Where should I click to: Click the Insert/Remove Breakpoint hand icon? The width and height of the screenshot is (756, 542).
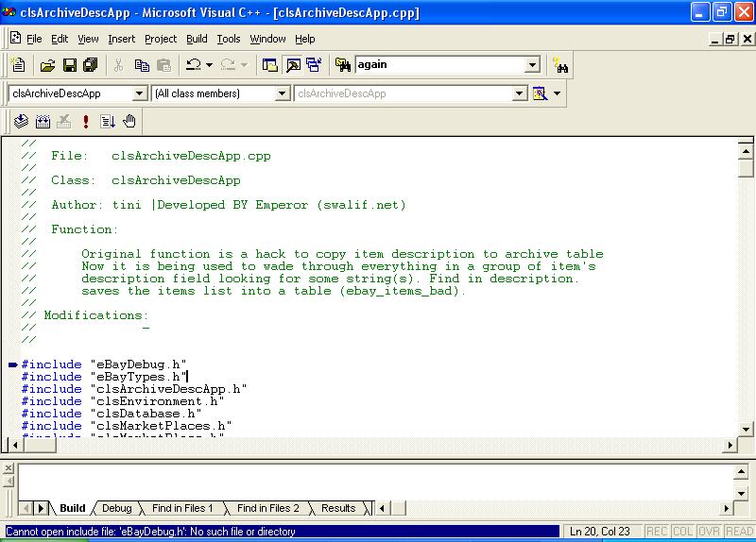pyautogui.click(x=129, y=121)
